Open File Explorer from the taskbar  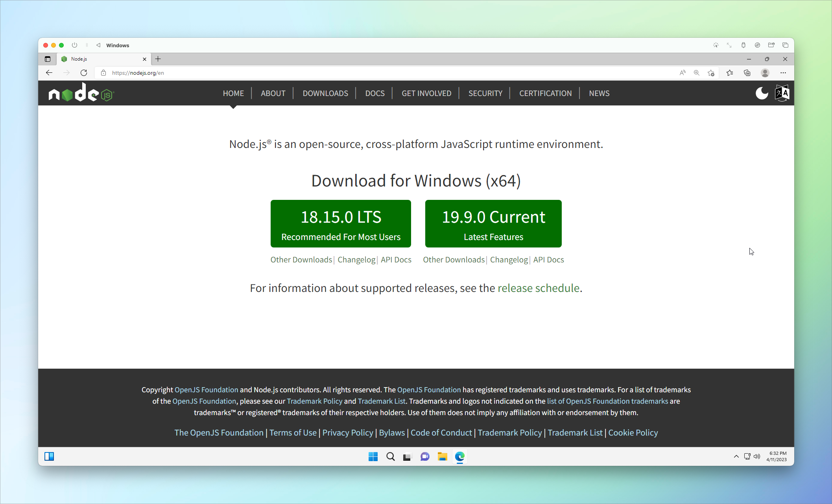(442, 456)
